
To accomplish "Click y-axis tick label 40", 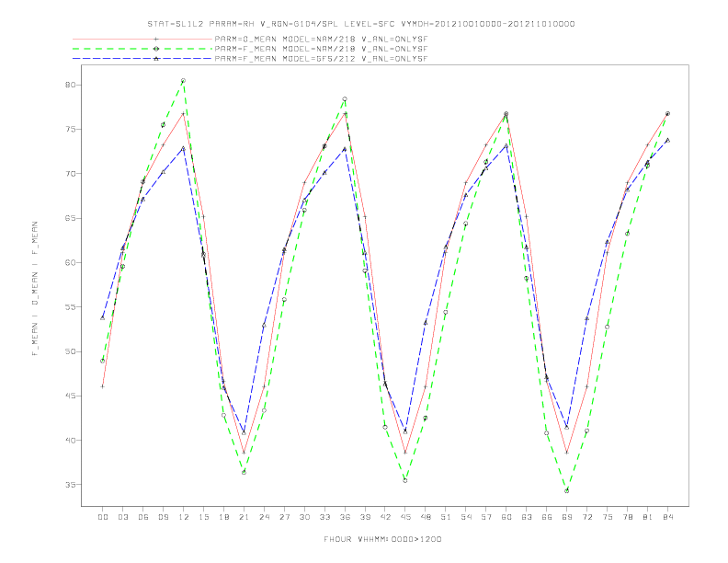I will (70, 441).
